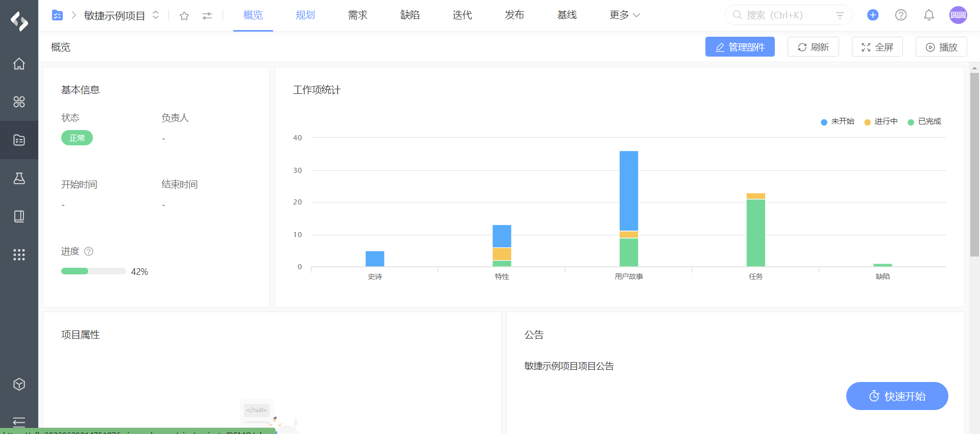
Task: Open the home icon in sidebar
Action: coord(19,64)
